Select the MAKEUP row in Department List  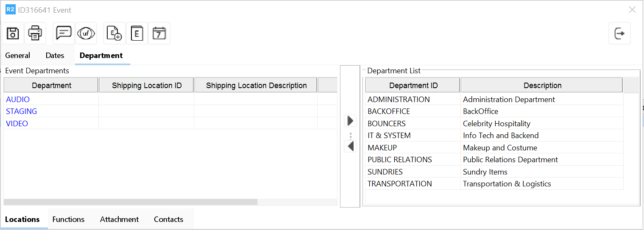click(x=382, y=148)
